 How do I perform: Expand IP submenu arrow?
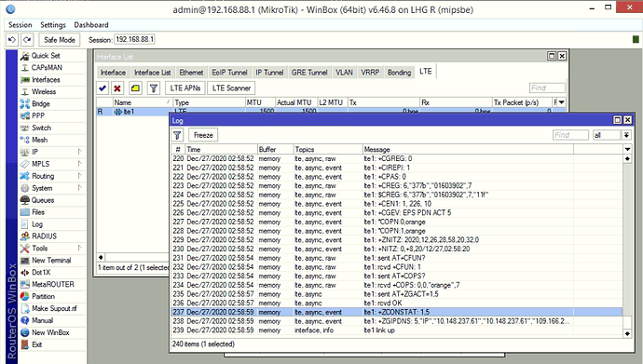(x=79, y=152)
